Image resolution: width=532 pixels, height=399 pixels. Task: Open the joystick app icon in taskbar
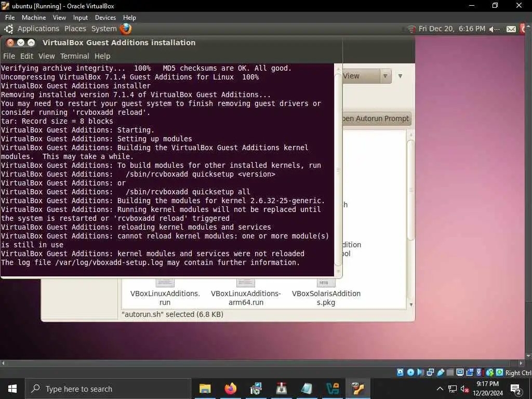281,389
